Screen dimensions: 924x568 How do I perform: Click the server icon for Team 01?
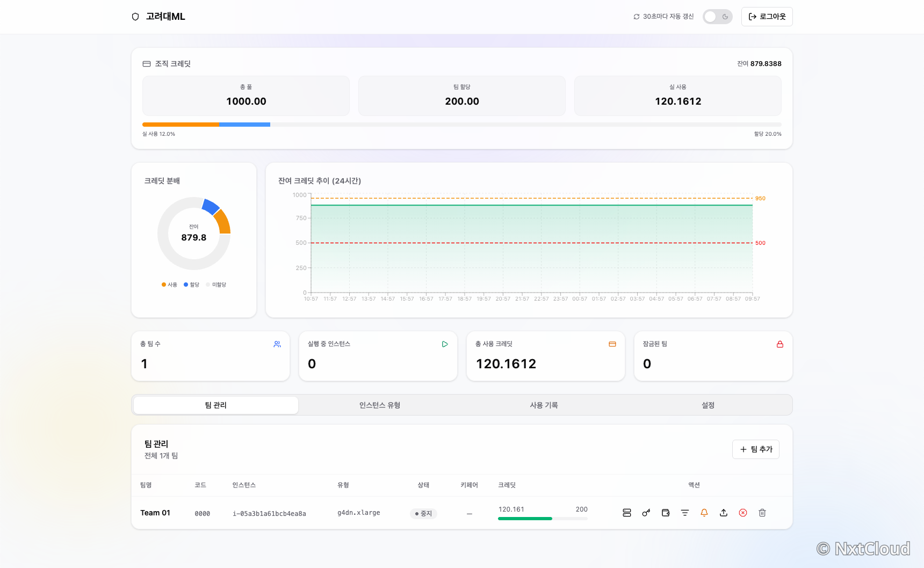click(627, 513)
